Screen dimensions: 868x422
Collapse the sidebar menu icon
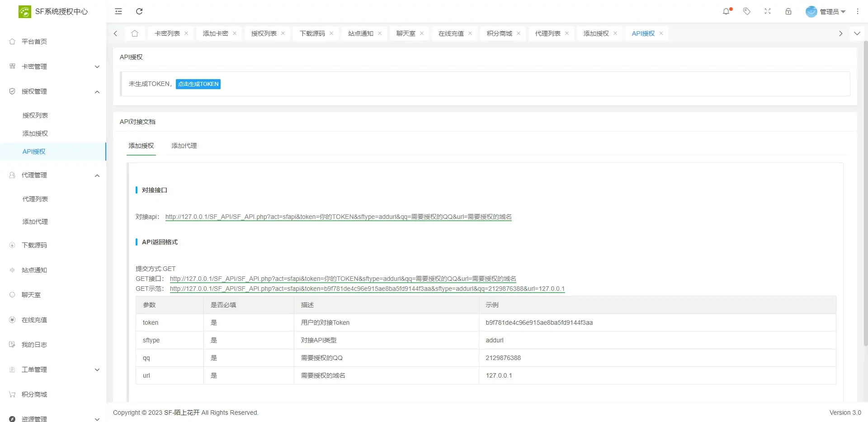pyautogui.click(x=118, y=11)
